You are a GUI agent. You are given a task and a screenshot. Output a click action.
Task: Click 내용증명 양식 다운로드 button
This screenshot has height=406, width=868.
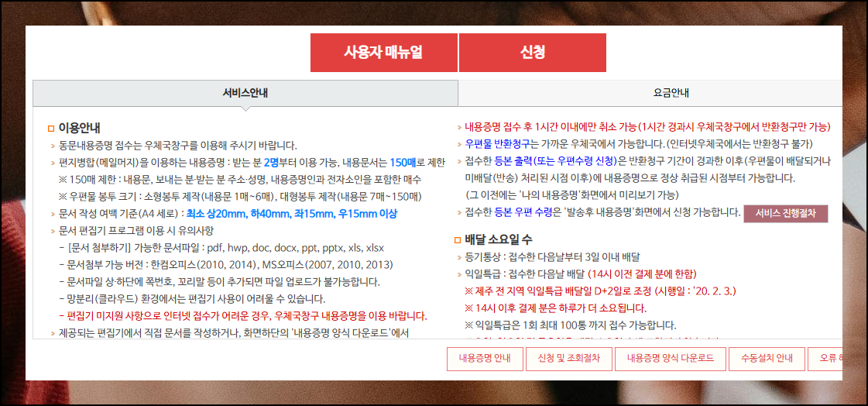[671, 359]
